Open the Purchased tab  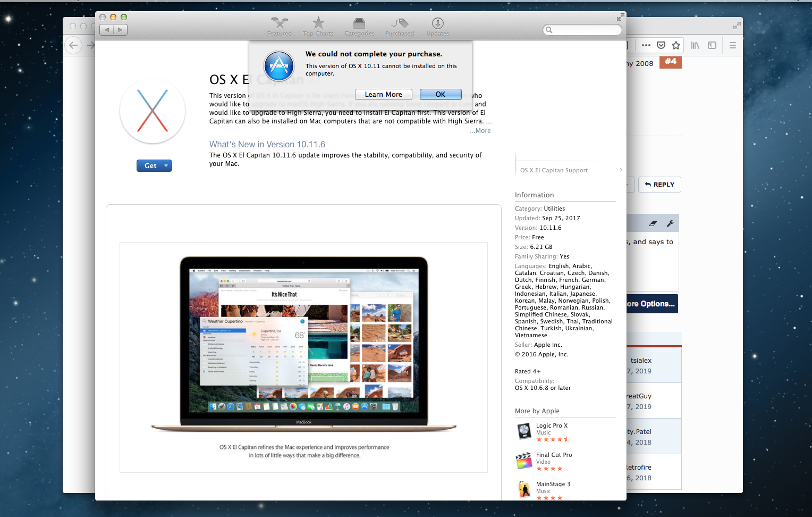400,27
